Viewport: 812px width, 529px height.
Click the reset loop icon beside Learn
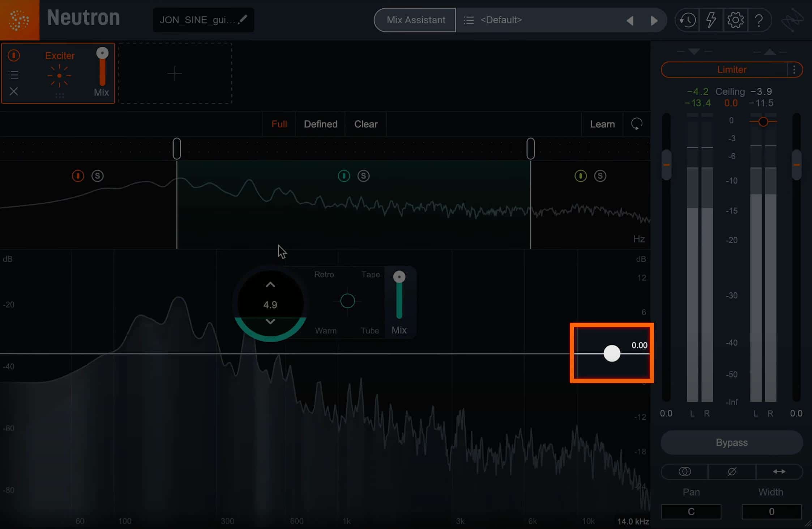coord(637,124)
